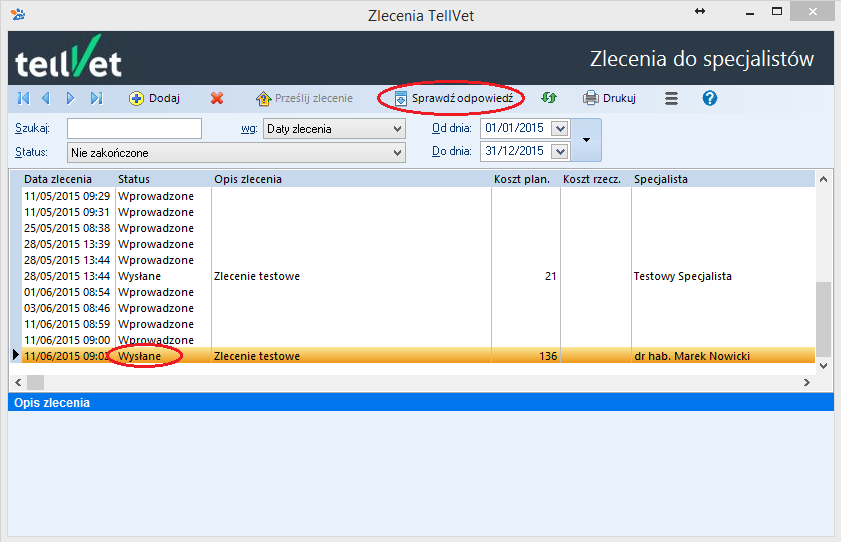Select the row dated 11/05/2015 09:31
This screenshot has height=542, width=841.
click(x=418, y=212)
